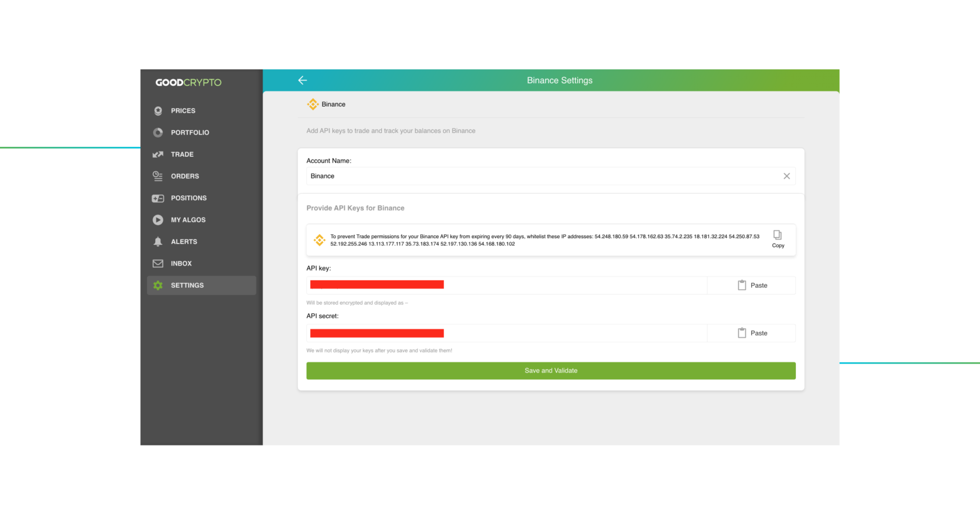Open Orders list icon in sidebar

(x=158, y=176)
